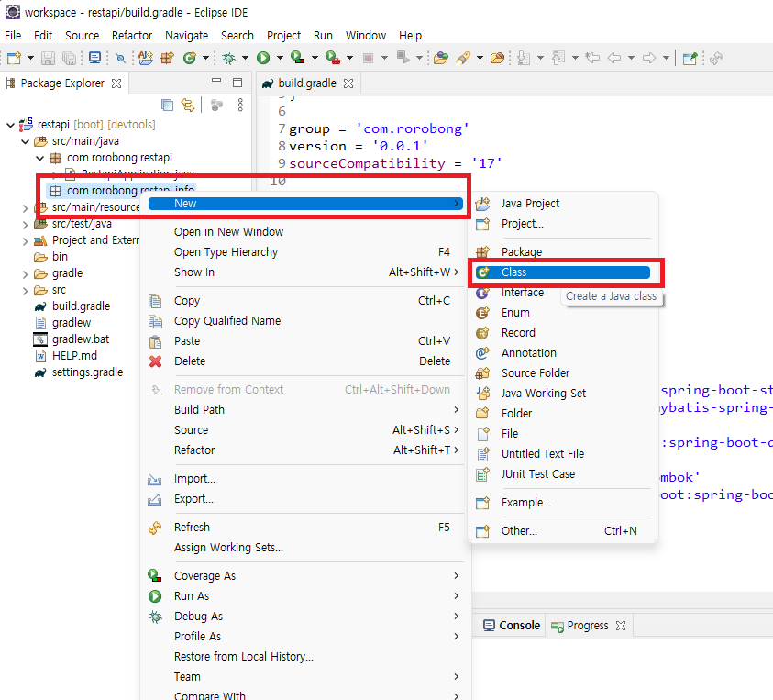Select Other... from the New submenu
Image resolution: width=773 pixels, height=700 pixels.
coord(562,531)
